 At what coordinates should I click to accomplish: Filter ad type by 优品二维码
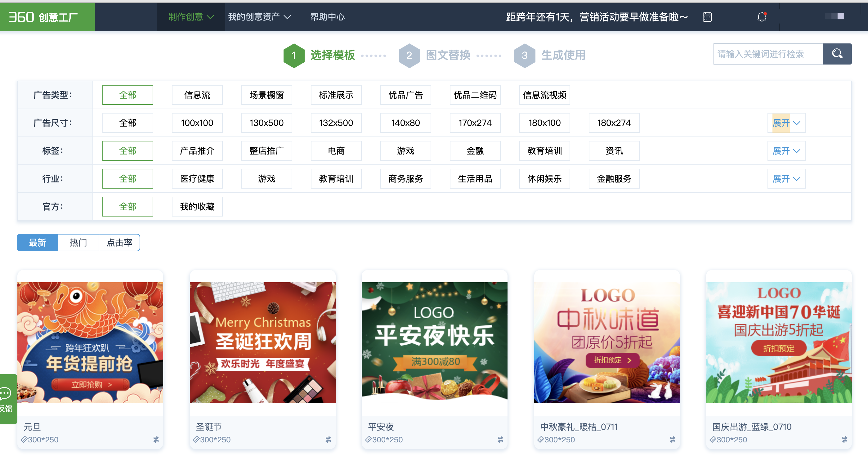475,95
